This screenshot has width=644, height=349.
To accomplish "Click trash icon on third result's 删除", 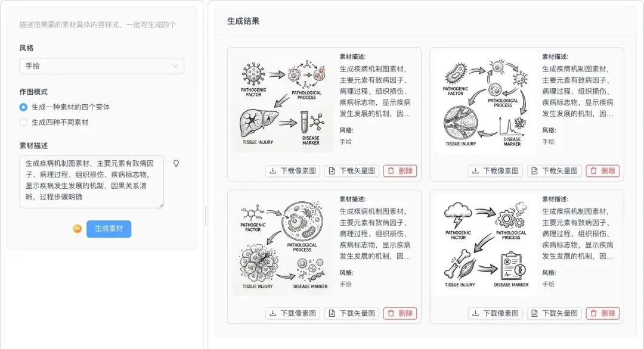I will (391, 313).
